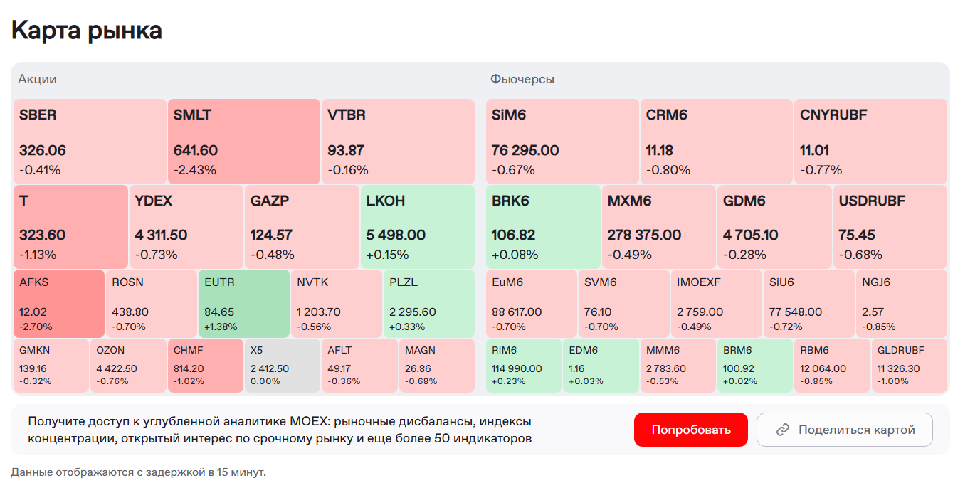Click the Поделиться картой button

[844, 430]
